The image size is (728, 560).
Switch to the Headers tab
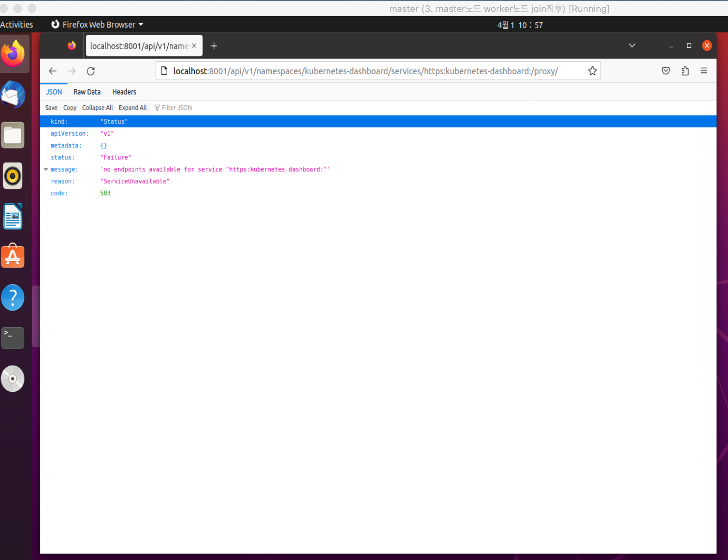coord(124,92)
